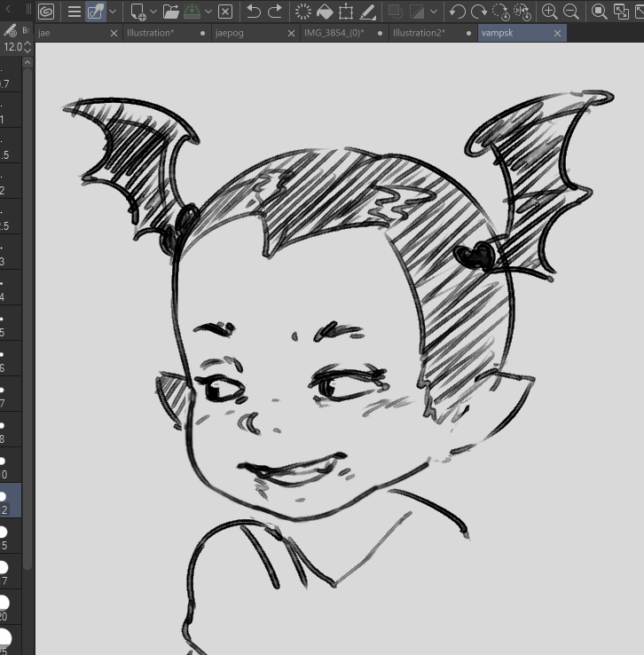This screenshot has width=644, height=655.
Task: Select the Fill paint bucket icon
Action: 325,12
